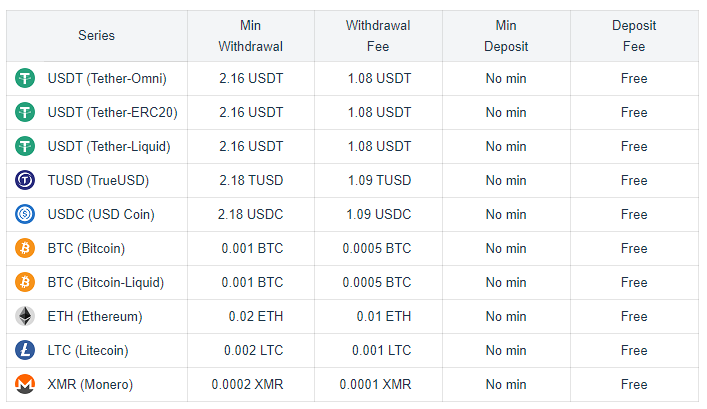The height and width of the screenshot is (409, 707).
Task: Click the TrueUSD coin icon
Action: click(25, 180)
